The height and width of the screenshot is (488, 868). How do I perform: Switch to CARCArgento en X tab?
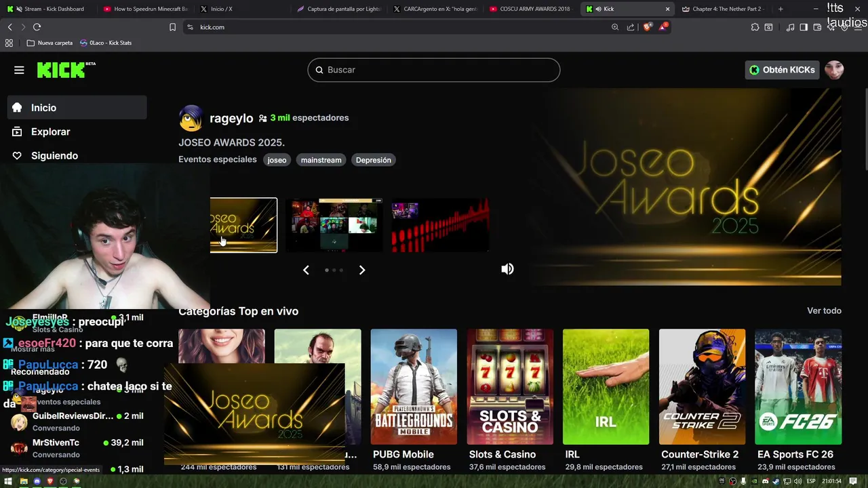tap(435, 9)
